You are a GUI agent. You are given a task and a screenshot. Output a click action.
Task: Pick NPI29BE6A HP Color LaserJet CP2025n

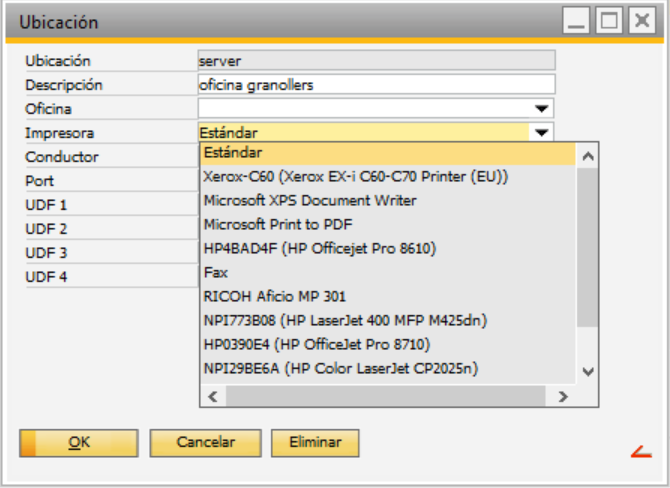(x=388, y=368)
